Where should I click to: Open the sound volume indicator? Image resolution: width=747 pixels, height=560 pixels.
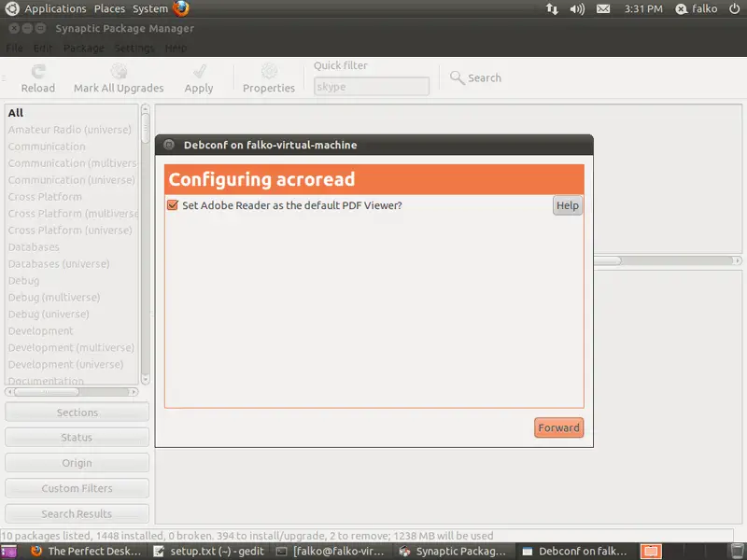577,8
